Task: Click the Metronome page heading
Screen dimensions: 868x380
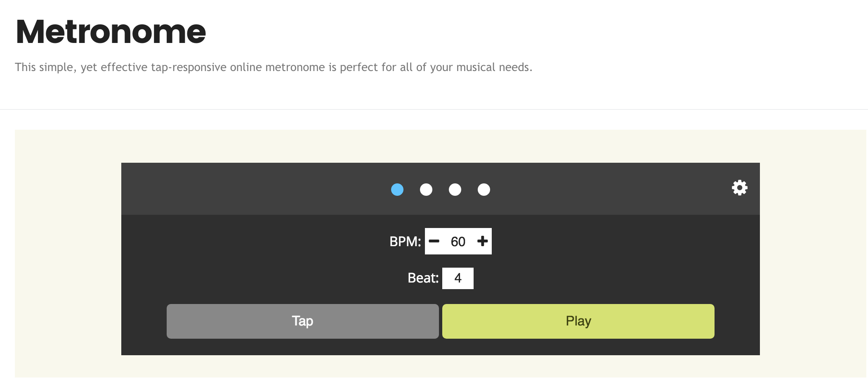Action: 111,31
